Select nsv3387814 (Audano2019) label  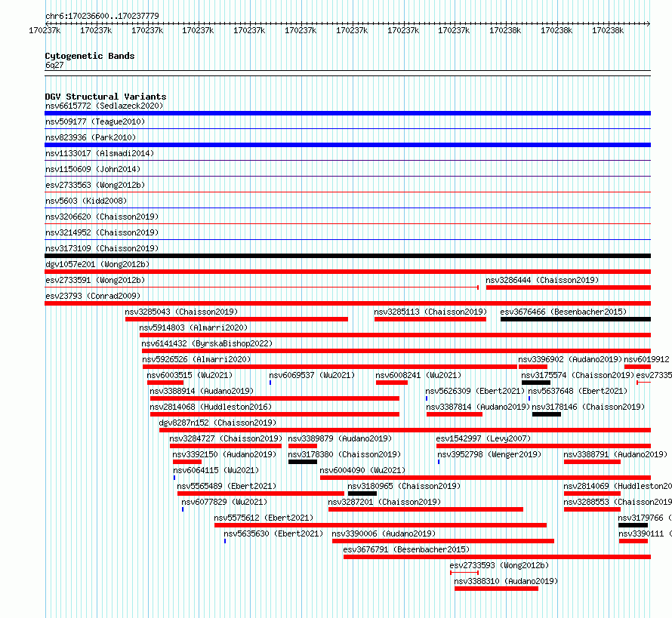click(478, 407)
